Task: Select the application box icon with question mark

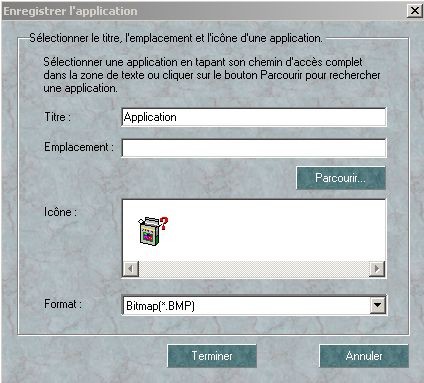Action: pyautogui.click(x=153, y=230)
